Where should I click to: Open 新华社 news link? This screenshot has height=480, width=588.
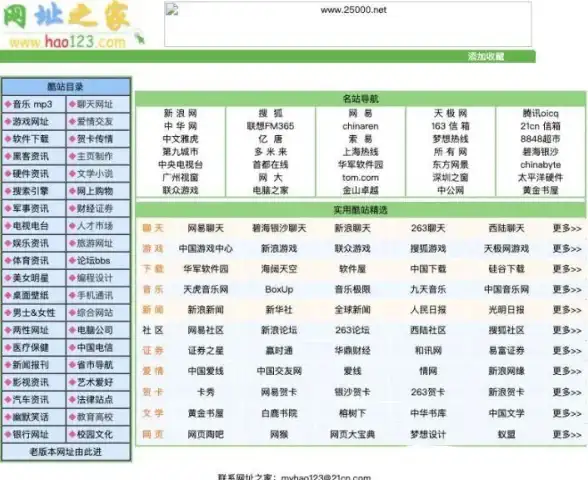tap(279, 310)
